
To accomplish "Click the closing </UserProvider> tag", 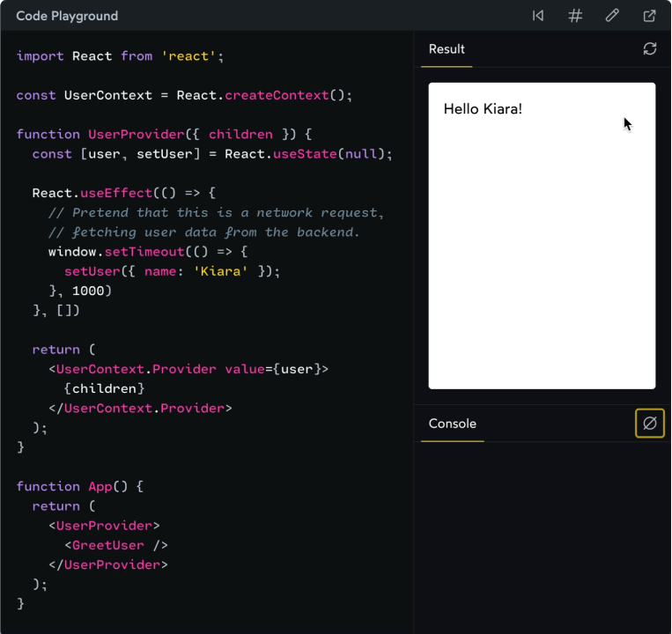I will click(108, 564).
